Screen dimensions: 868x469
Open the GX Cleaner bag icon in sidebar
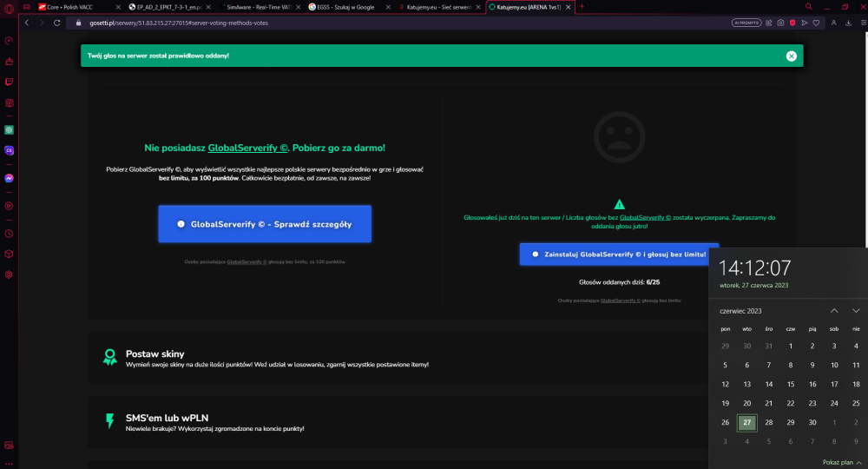tap(9, 62)
